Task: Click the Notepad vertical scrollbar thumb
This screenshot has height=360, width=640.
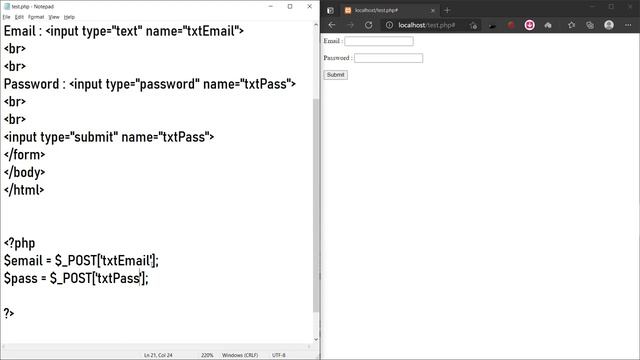Action: click(x=316, y=205)
